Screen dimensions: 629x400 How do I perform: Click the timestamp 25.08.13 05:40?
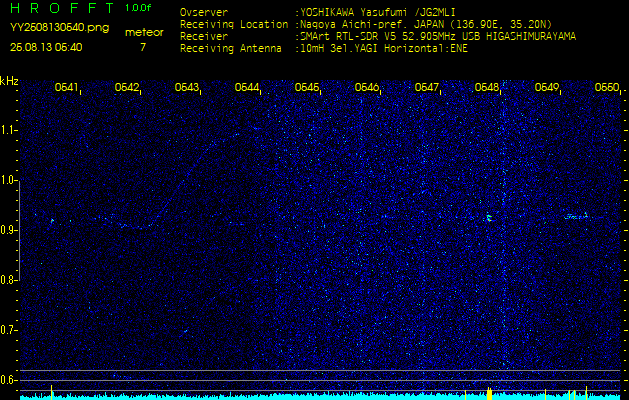point(46,47)
